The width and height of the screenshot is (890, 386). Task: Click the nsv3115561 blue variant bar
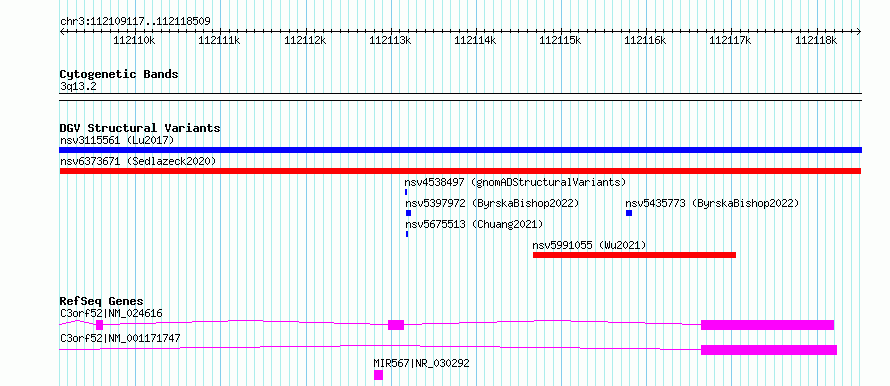(x=460, y=150)
